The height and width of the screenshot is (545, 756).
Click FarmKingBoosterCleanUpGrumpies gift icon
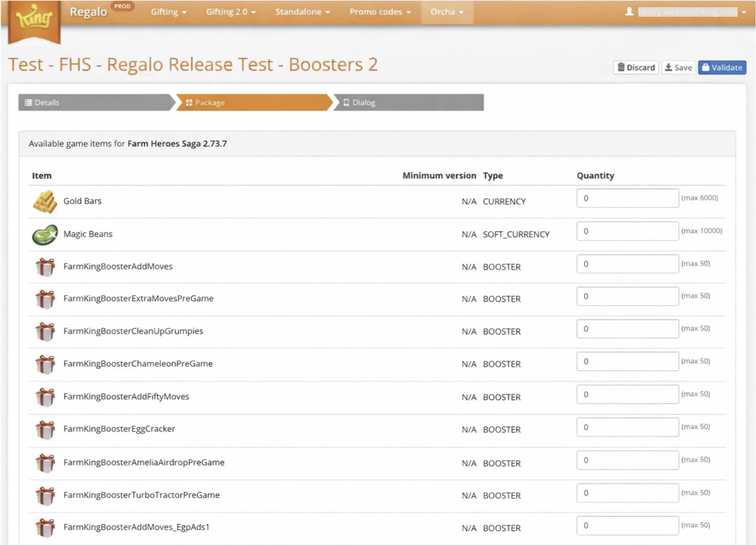pyautogui.click(x=46, y=331)
